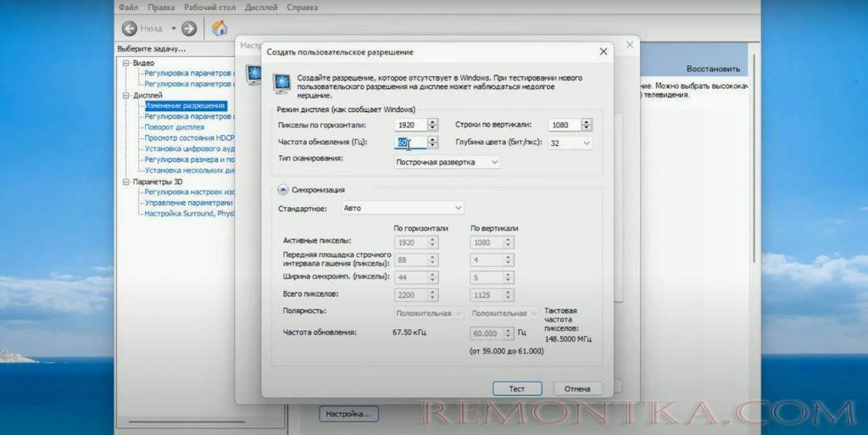Click the 67.50 кГц refresh value
868x435 pixels.
(x=409, y=332)
